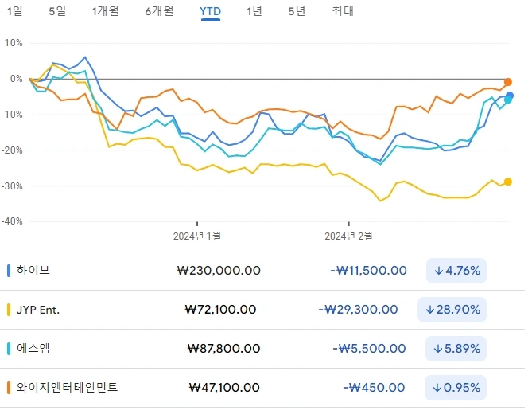Select the 최대 range tab
Image resolution: width=532 pixels, height=414 pixels.
(343, 11)
